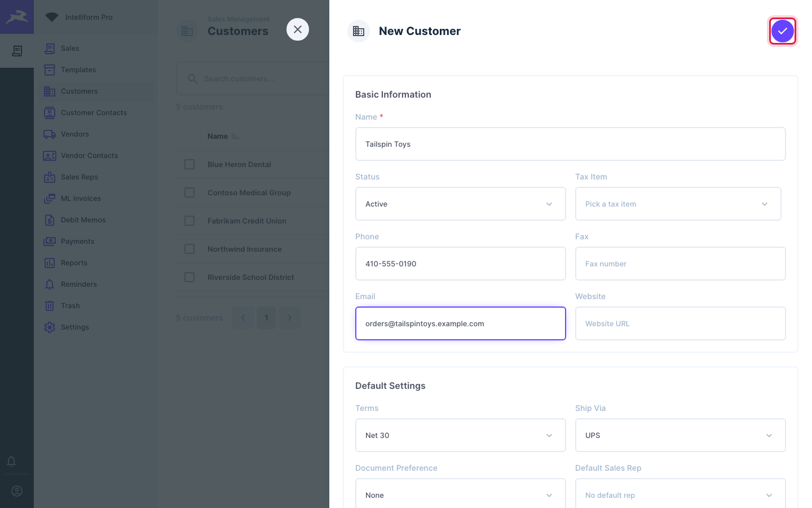Check the Contoso Medical Group row checkbox
The image size is (812, 508).
point(189,192)
